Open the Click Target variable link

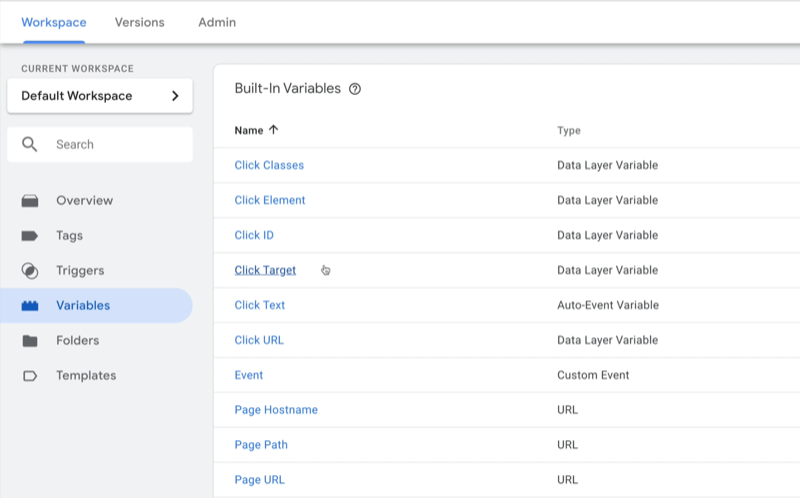pos(265,270)
